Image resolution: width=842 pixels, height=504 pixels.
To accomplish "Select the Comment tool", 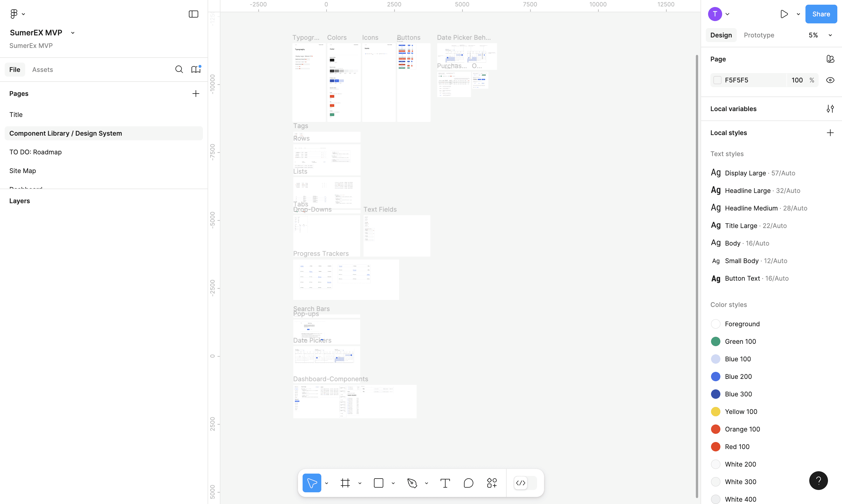I will click(x=468, y=483).
